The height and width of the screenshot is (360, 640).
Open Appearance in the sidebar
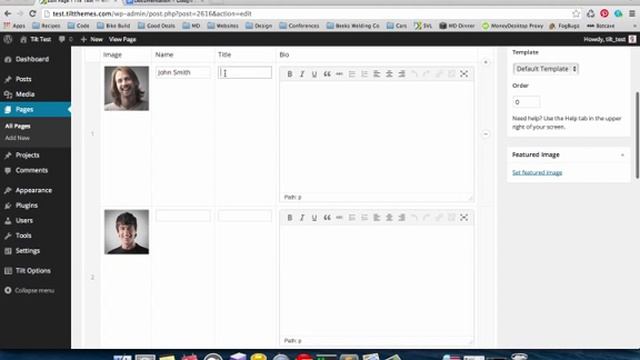tap(35, 190)
